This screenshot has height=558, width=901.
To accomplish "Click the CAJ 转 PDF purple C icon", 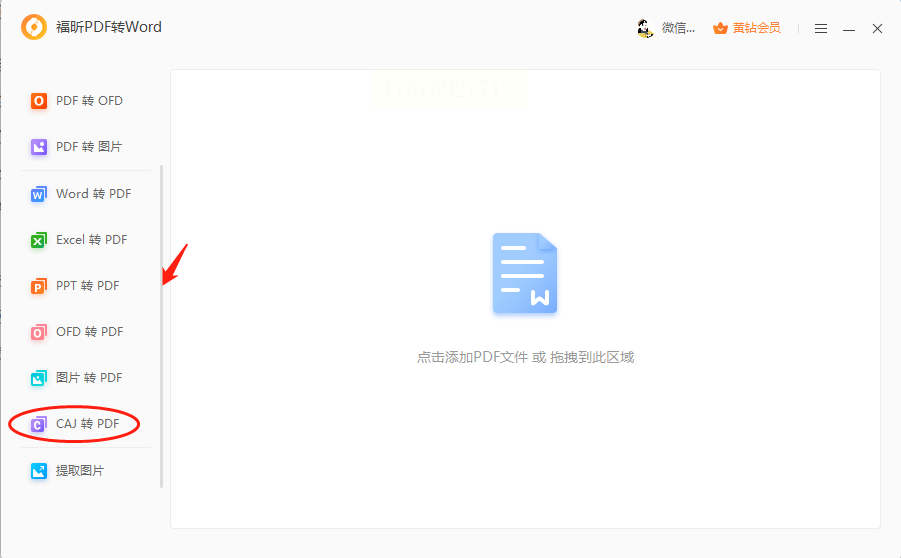I will click(x=38, y=424).
